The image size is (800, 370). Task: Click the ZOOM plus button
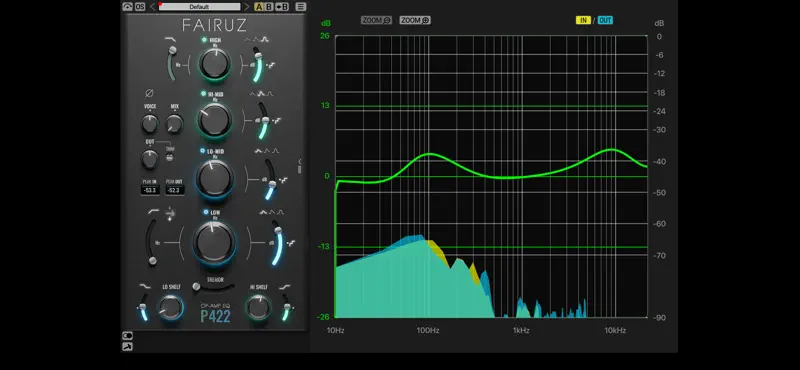coord(415,20)
